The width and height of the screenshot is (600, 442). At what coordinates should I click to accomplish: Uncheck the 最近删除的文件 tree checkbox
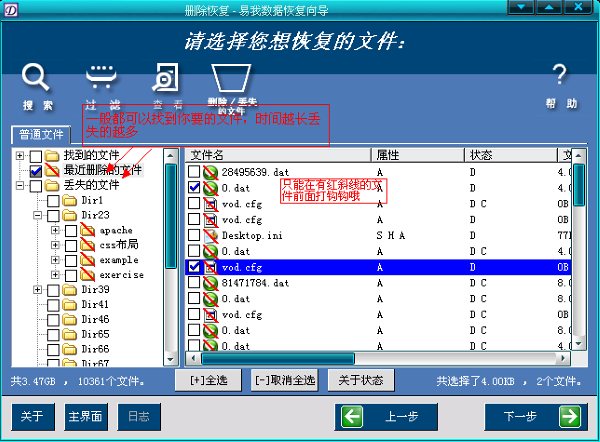(x=36, y=171)
